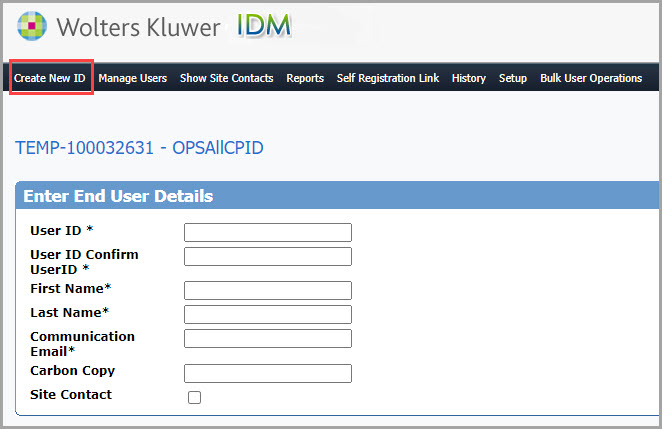Click the User ID input field

pos(268,232)
